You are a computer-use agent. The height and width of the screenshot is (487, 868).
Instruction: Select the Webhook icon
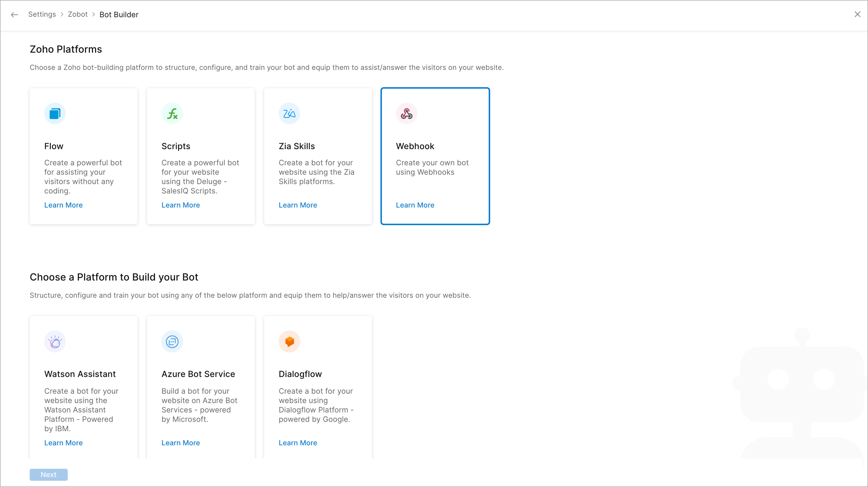(x=407, y=114)
